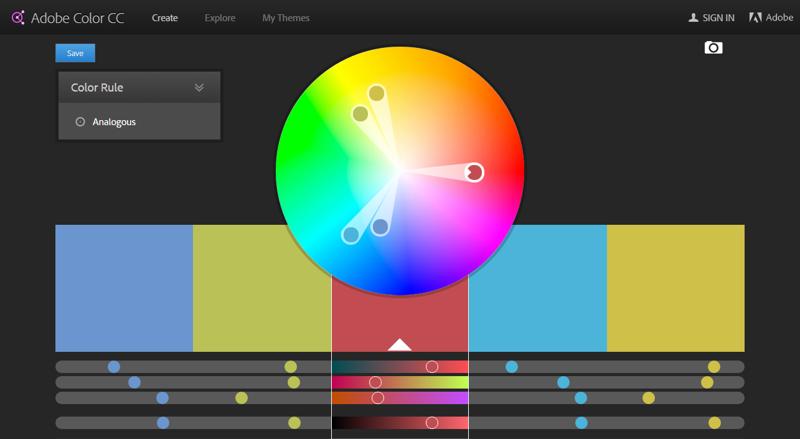Click the red swatch's third slider handle

378,398
